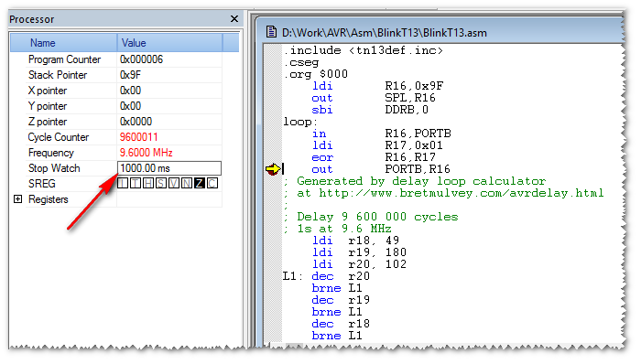
Task: Click the editor title BlinkT13.asm path
Action: point(385,33)
